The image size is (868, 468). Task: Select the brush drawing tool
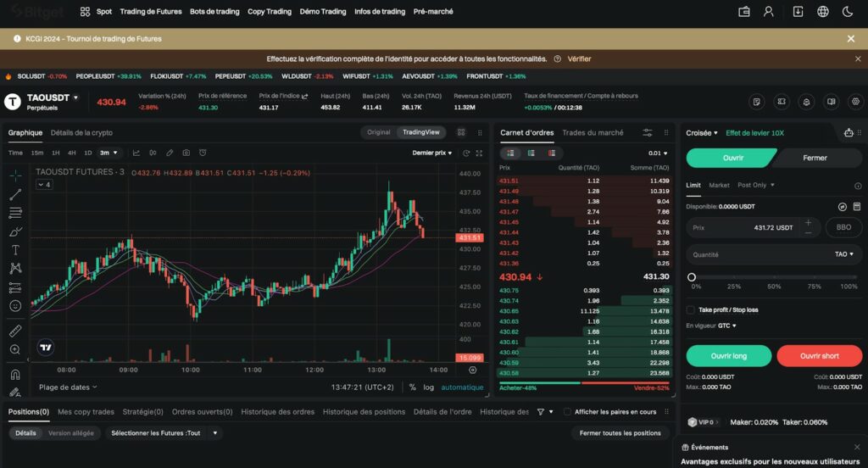[x=15, y=231]
